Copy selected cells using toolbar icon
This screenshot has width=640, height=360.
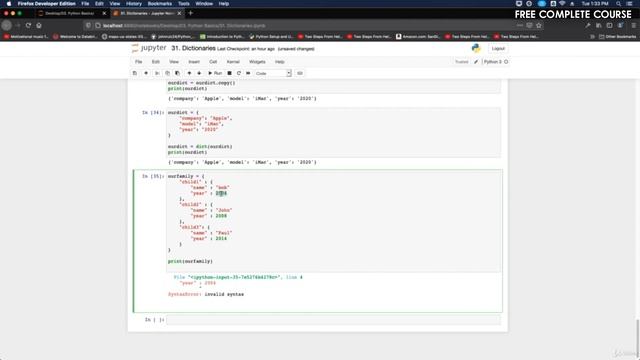[167, 73]
